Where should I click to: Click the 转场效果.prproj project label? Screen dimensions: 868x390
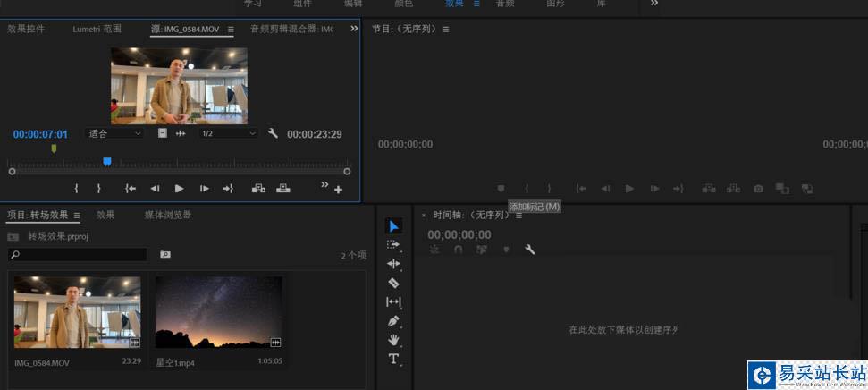(58, 236)
